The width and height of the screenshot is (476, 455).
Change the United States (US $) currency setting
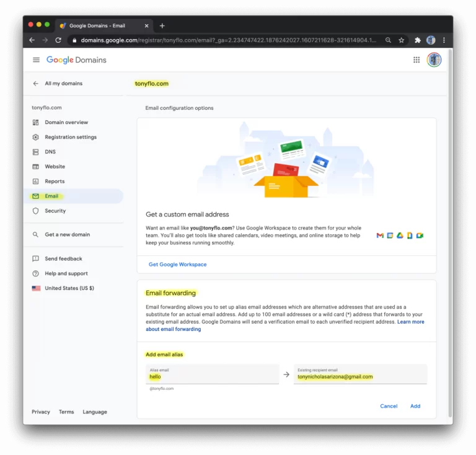tap(69, 288)
